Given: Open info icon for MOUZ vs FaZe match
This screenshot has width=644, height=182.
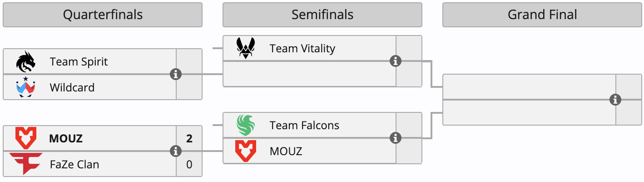Looking at the screenshot, I should point(176,151).
